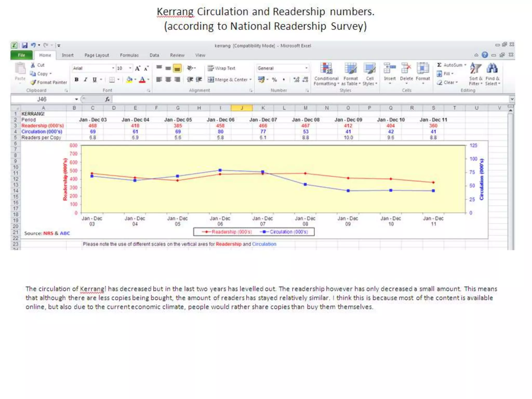This screenshot has width=532, height=399.
Task: Expand the General number format dropdown
Action: pyautogui.click(x=307, y=68)
